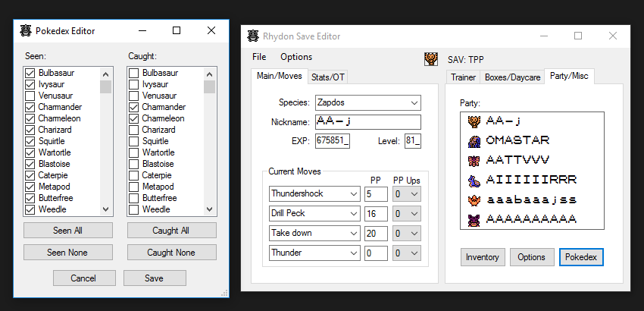
Task: Uncheck Charmander in the Caught list
Action: click(133, 108)
